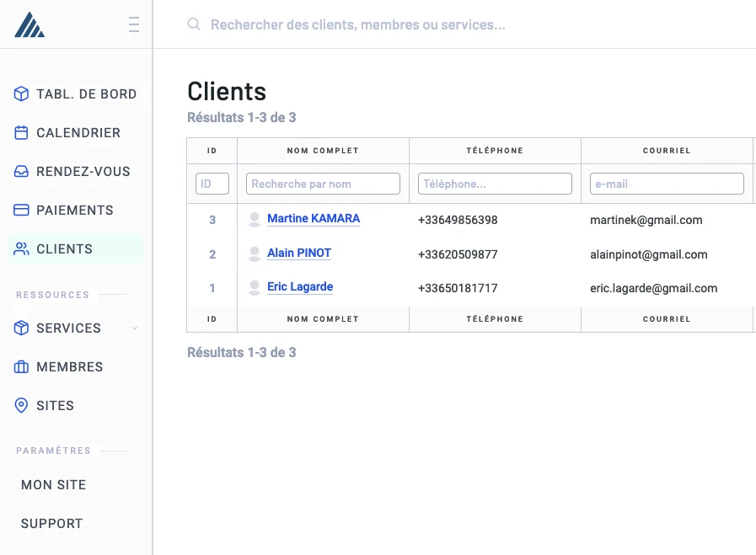Go to Mon Site settings
Image resolution: width=756 pixels, height=555 pixels.
point(54,485)
